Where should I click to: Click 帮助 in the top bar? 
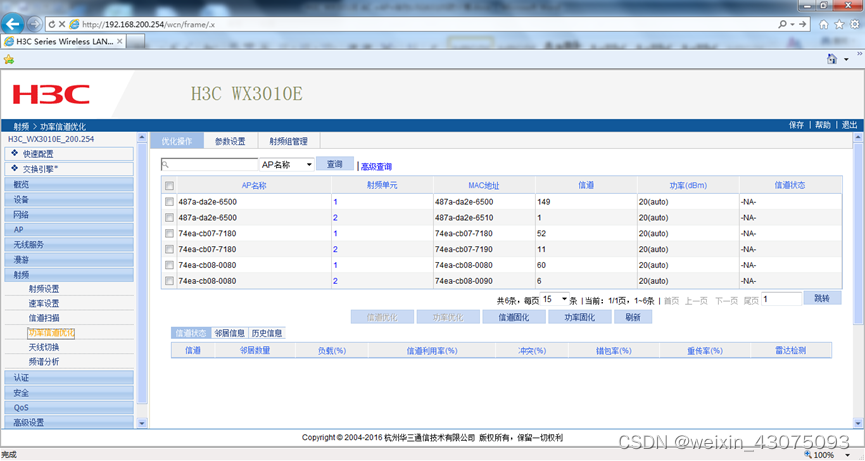click(823, 125)
